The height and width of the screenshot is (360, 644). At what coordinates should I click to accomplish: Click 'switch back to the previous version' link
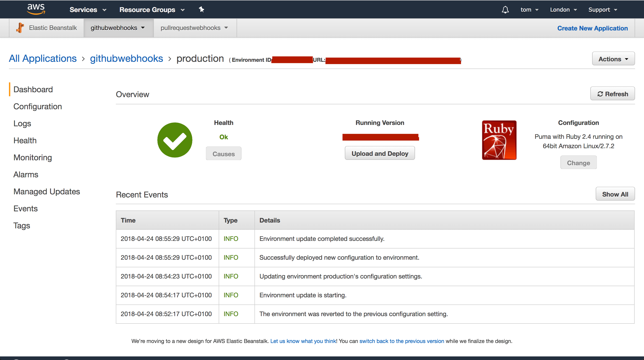[402, 341]
